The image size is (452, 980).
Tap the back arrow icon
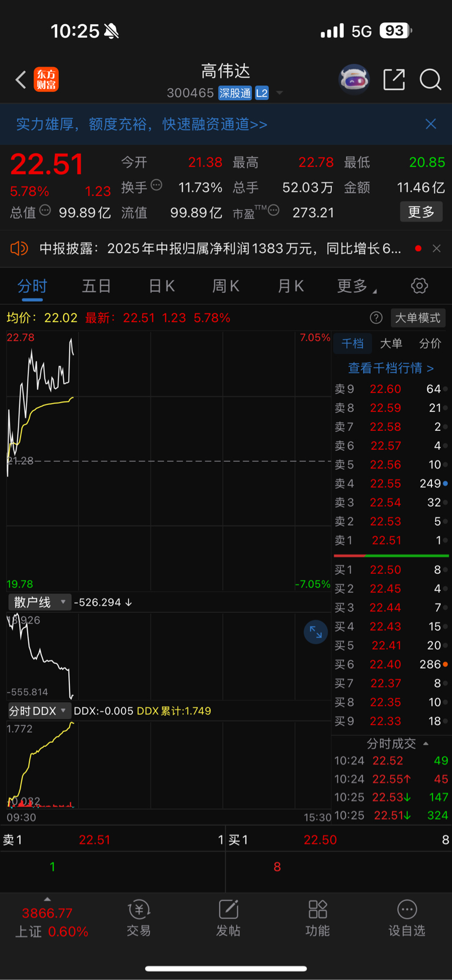coord(21,79)
